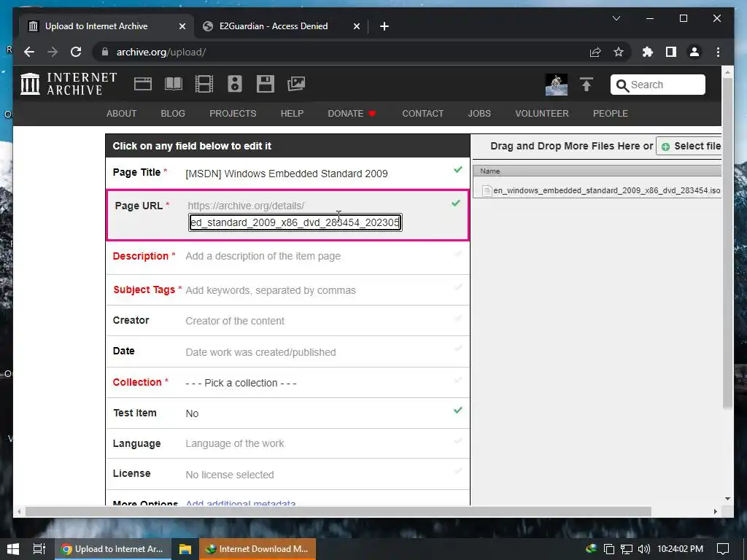Image resolution: width=747 pixels, height=560 pixels.
Task: Open the Windows Start menu
Action: [x=13, y=549]
